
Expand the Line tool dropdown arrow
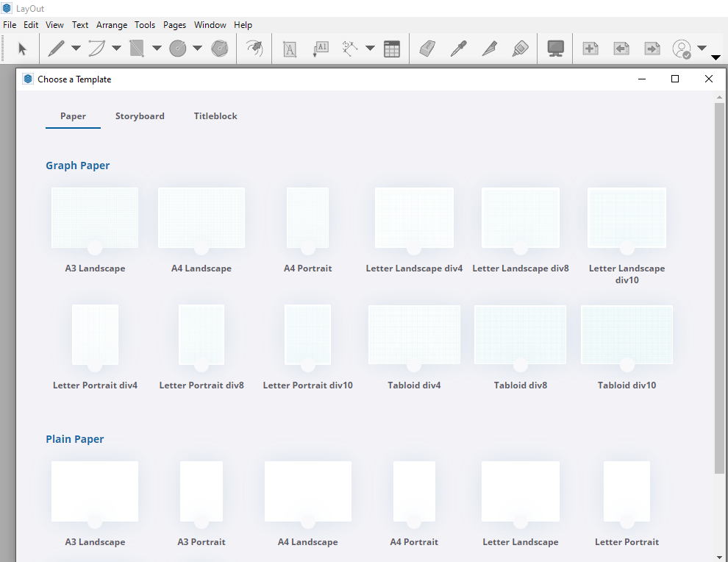tap(76, 49)
